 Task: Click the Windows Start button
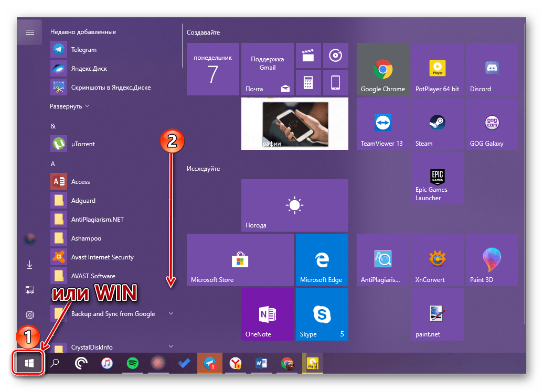click(x=29, y=363)
